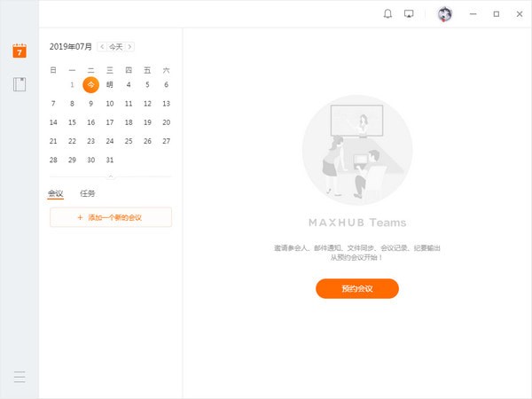Select date 18 in calendar
This screenshot has width=532, height=399.
tap(129, 122)
